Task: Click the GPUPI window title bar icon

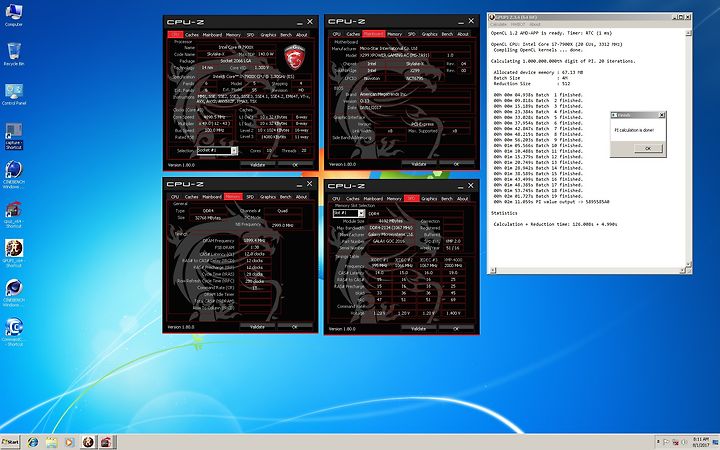Action: coord(492,17)
